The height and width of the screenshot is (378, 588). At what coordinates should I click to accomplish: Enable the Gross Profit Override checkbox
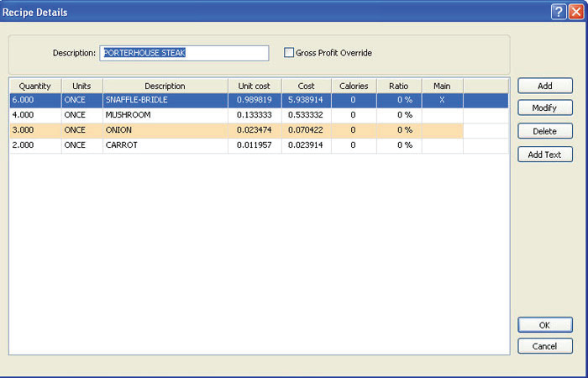(x=289, y=53)
